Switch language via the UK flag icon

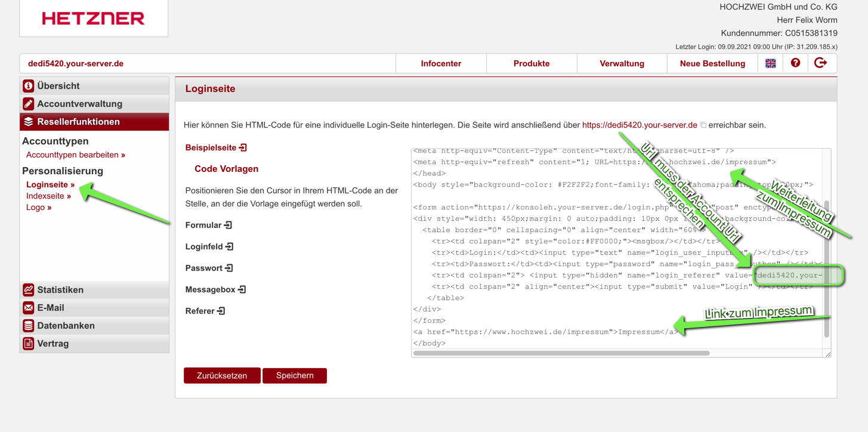pos(770,63)
